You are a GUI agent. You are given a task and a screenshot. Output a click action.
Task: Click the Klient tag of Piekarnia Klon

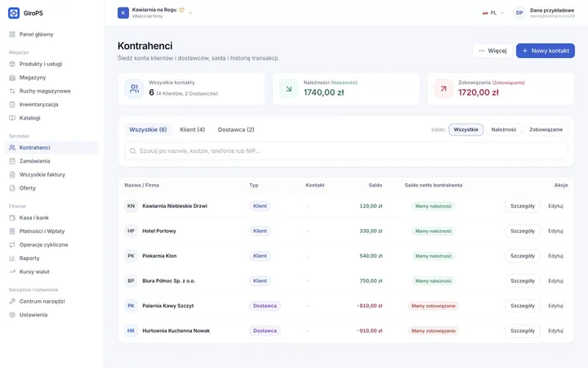pyautogui.click(x=260, y=256)
